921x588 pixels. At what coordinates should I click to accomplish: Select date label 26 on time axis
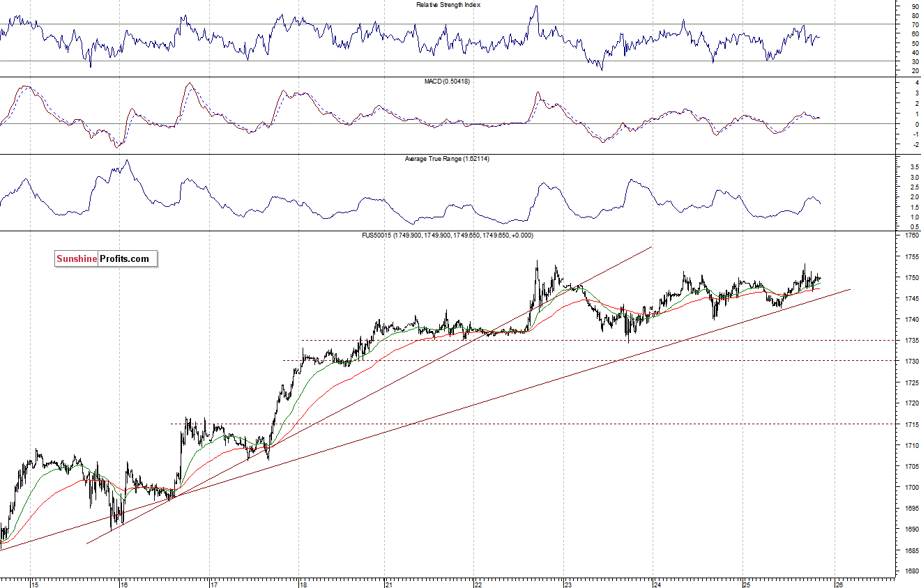(840, 584)
